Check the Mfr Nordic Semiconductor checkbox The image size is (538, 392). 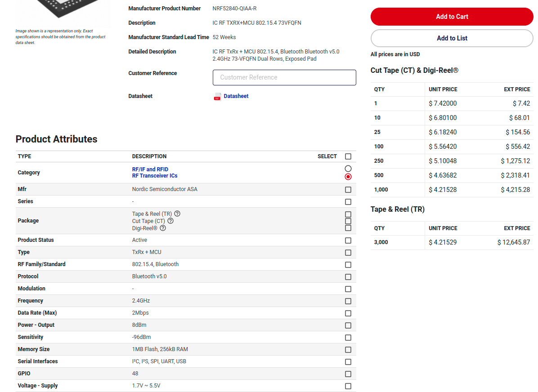(348, 190)
